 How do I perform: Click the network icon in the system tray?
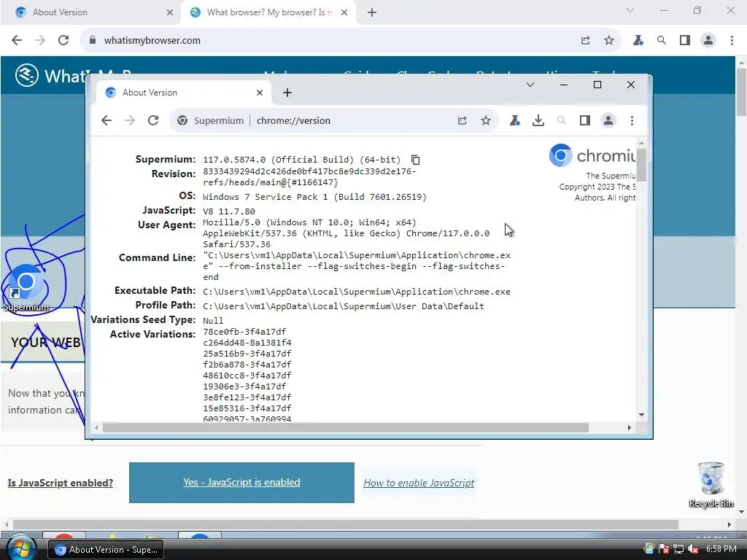(x=678, y=549)
